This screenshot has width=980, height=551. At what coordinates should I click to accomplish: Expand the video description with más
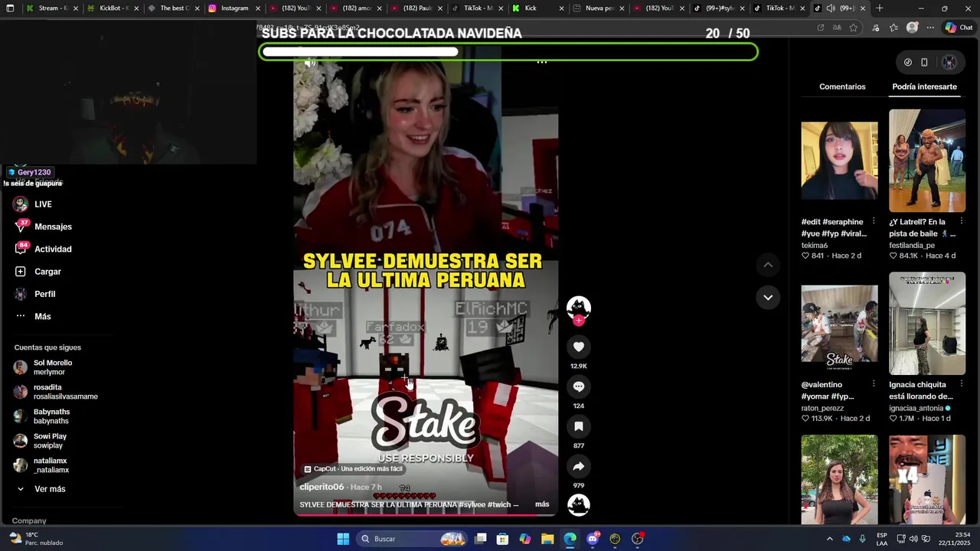tap(542, 504)
